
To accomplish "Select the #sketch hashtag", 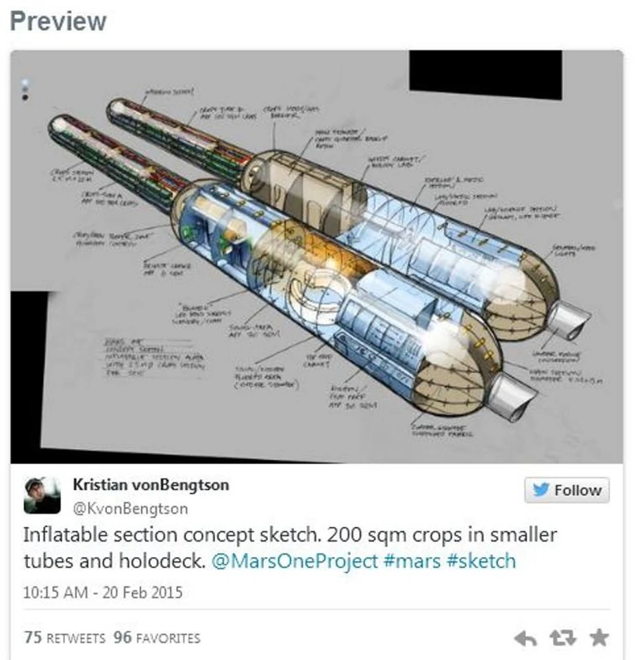I will (482, 561).
